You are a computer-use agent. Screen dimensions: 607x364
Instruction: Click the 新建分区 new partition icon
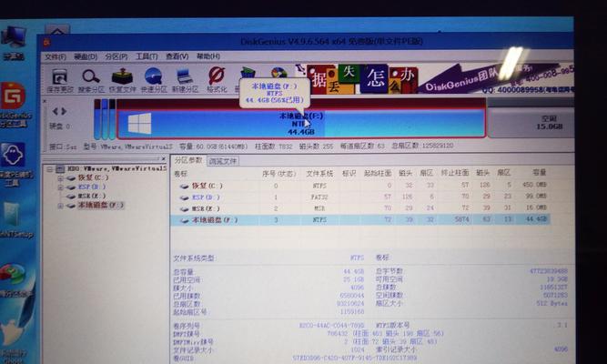(185, 80)
